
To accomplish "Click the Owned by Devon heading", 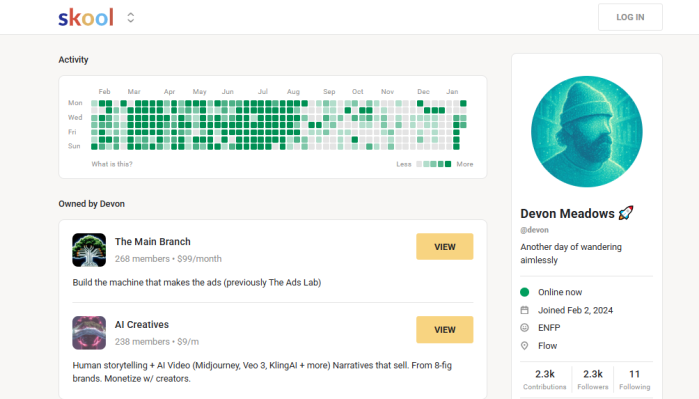I will pyautogui.click(x=91, y=204).
